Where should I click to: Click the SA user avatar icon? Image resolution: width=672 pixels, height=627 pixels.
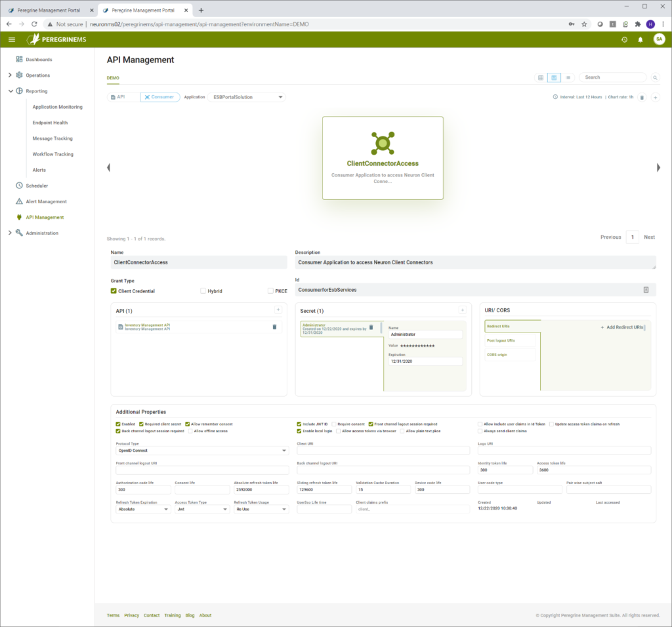[659, 39]
